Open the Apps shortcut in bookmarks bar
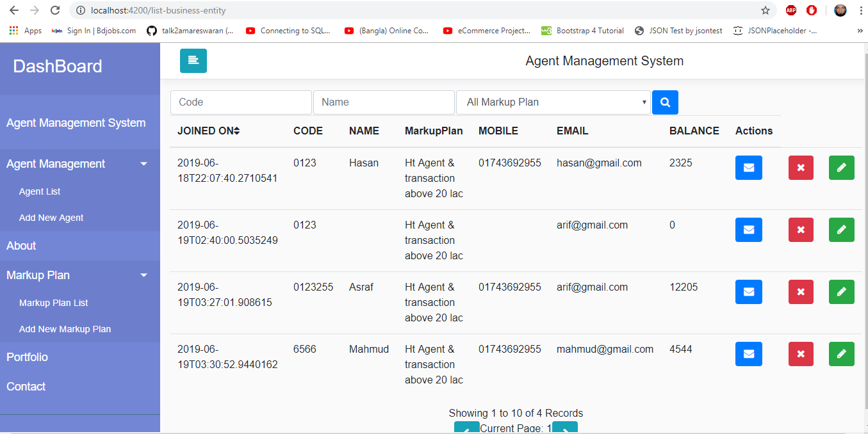The image size is (868, 434). click(x=25, y=31)
